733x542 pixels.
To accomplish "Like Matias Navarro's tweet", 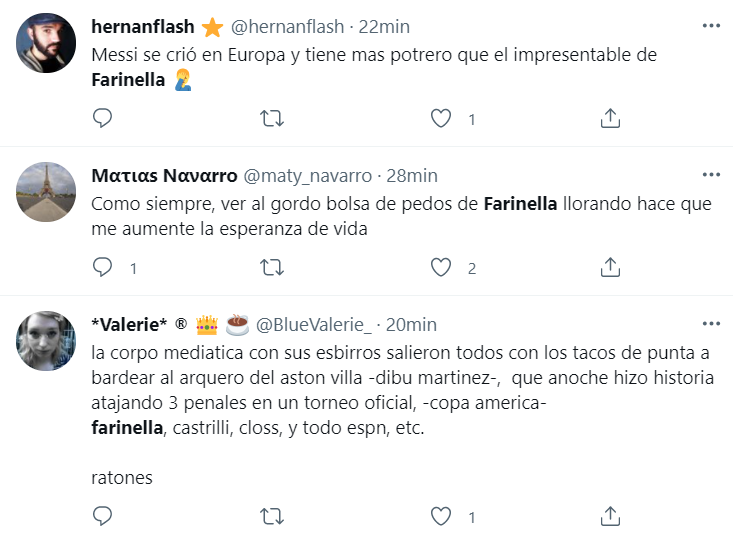I will 441,268.
